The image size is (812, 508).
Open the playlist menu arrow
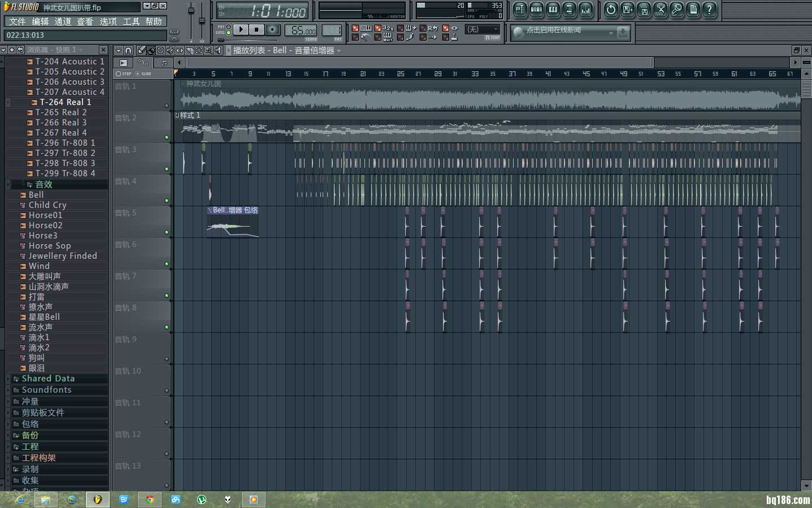tap(119, 50)
